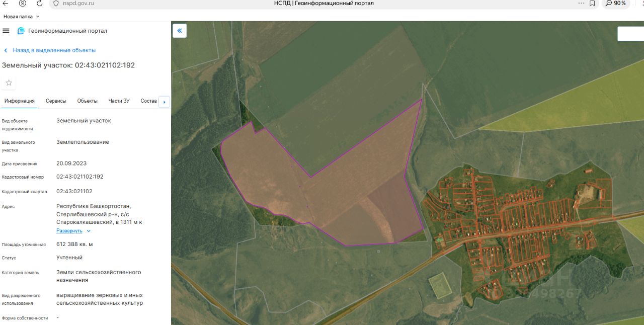This screenshot has width=644, height=325.
Task: Select the Землепользование value
Action: coord(83,142)
